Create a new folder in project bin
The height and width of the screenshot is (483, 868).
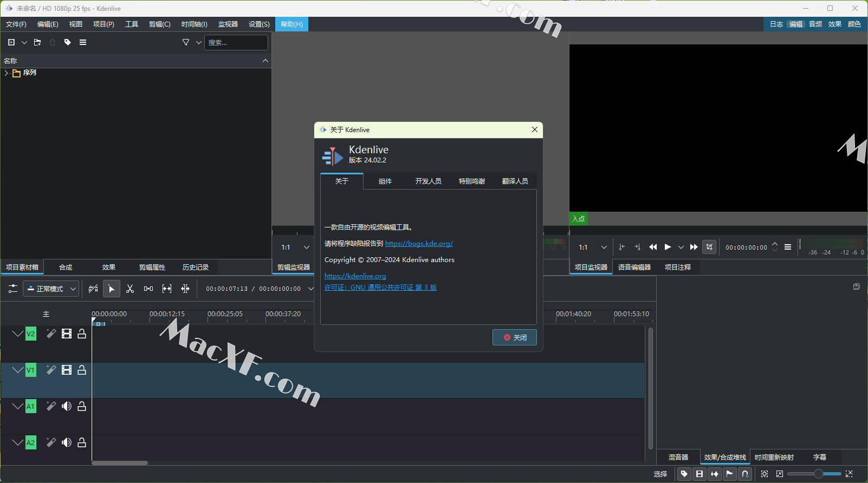point(37,42)
